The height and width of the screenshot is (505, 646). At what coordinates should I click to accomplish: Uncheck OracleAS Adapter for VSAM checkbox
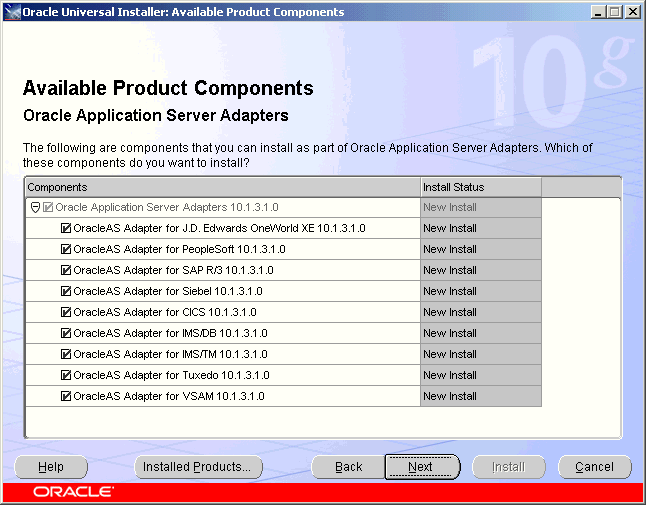click(66, 396)
